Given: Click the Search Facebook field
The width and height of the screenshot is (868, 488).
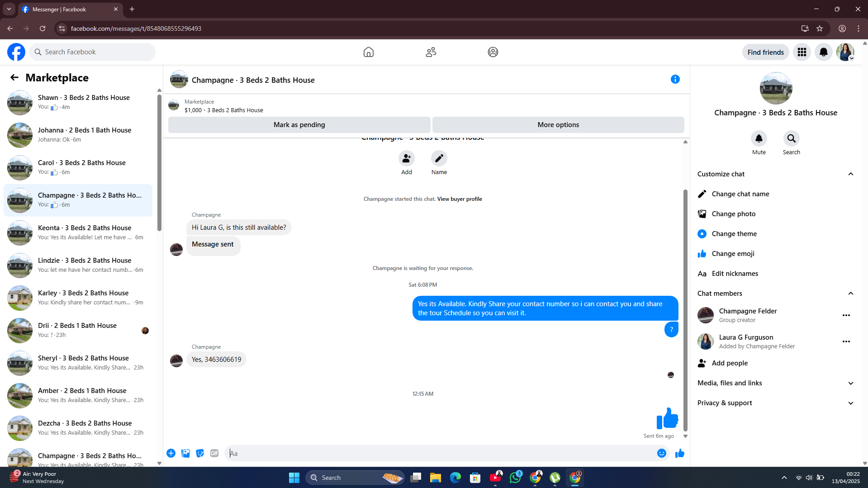Looking at the screenshot, I should pos(92,52).
